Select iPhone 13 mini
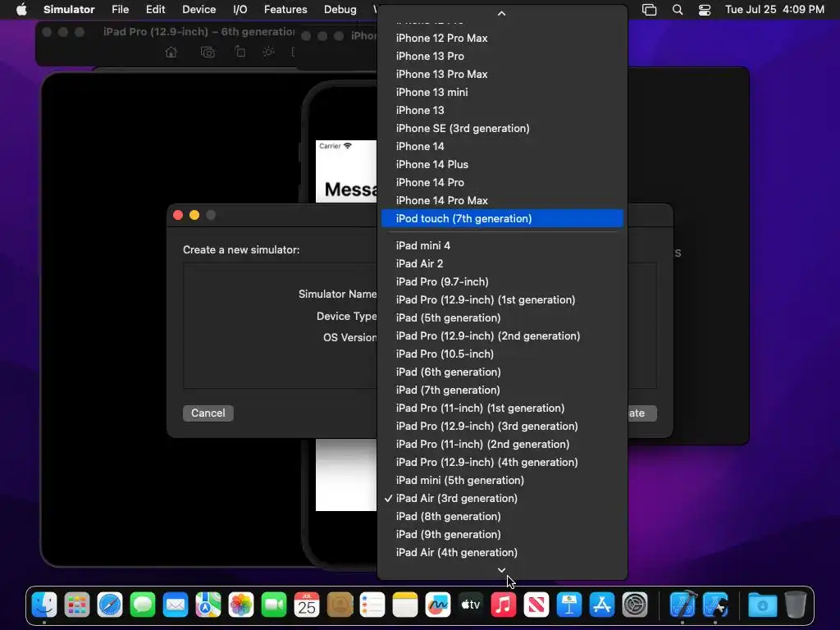Viewport: 840px width, 630px height. click(502, 92)
